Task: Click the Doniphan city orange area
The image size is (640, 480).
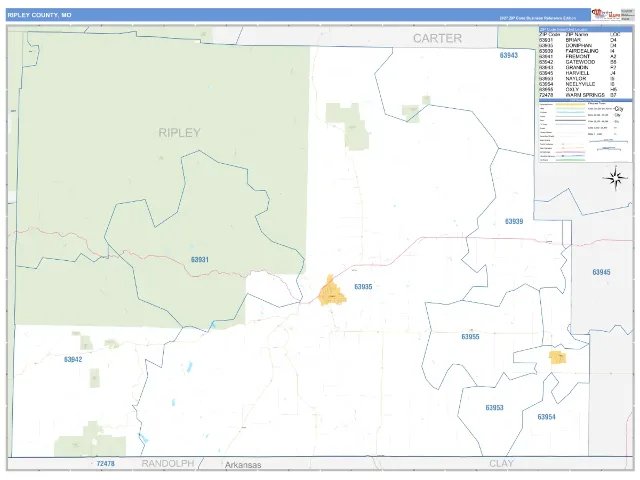Action: (x=332, y=291)
